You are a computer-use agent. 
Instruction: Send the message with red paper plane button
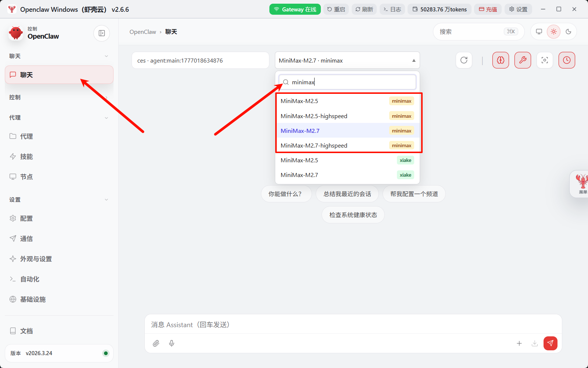551,343
